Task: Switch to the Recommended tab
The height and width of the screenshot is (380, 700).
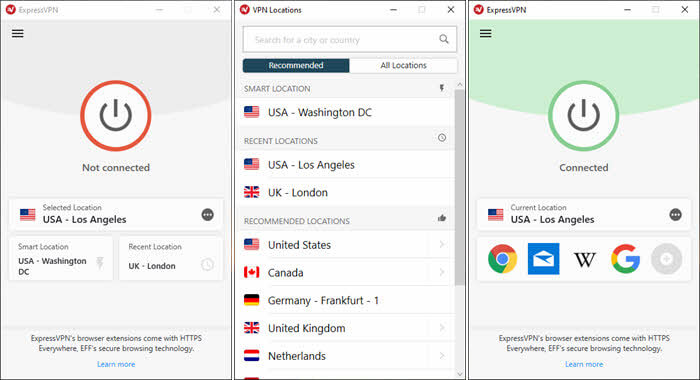Action: pos(296,66)
